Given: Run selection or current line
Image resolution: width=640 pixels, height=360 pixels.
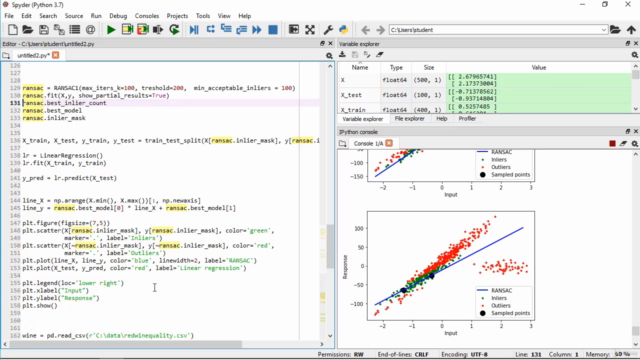Looking at the screenshot, I should [x=158, y=30].
